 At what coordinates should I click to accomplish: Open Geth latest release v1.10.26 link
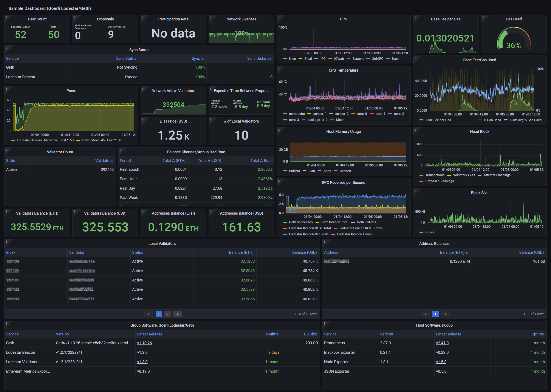[x=144, y=343]
